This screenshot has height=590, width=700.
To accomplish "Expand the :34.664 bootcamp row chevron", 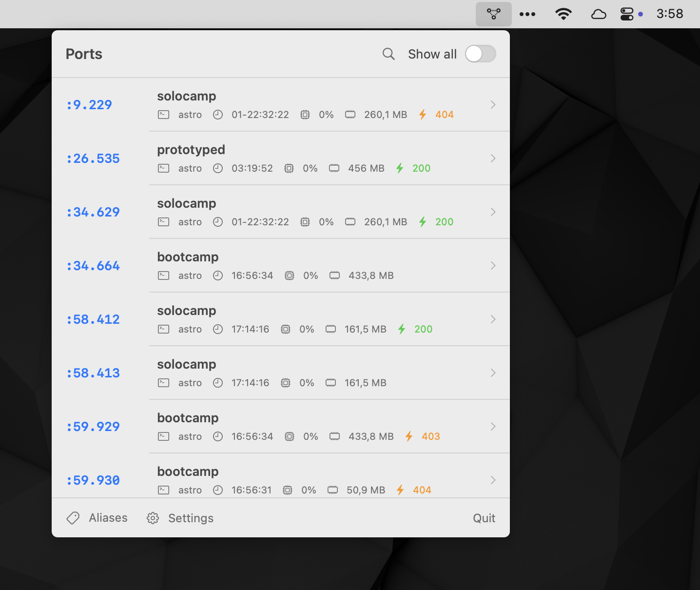I will [493, 266].
